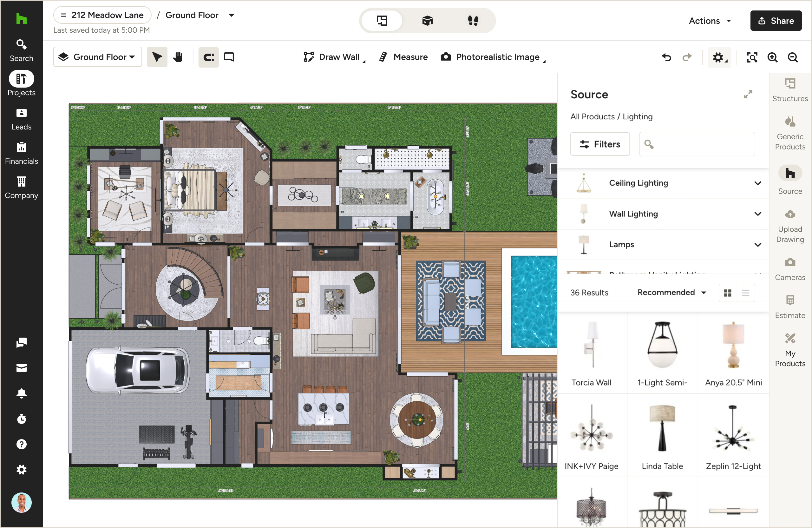This screenshot has height=528, width=812.
Task: Select the Pan hand tool
Action: point(178,57)
